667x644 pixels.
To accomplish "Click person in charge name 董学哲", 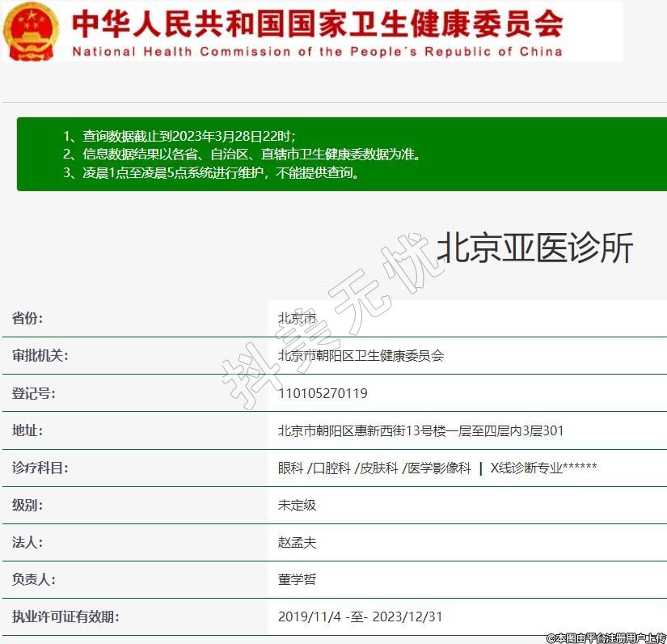I will (297, 579).
